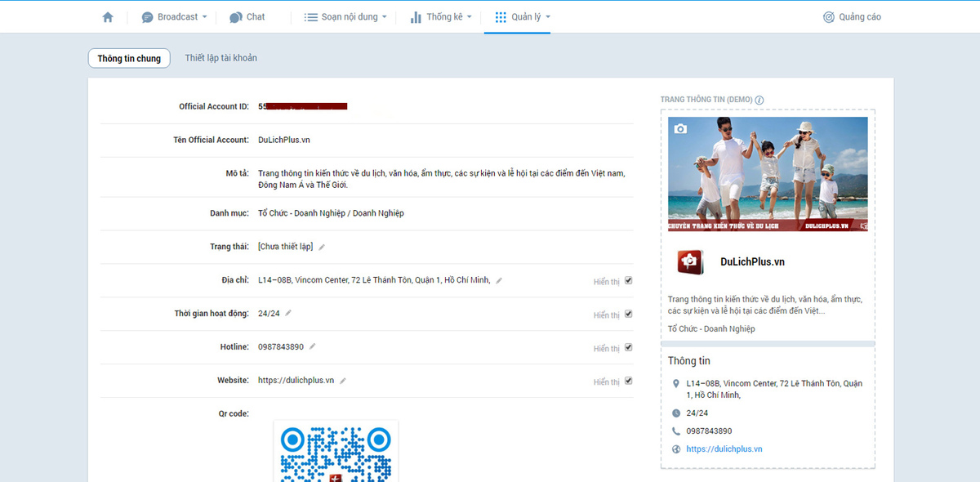Select the Thông tin chung tab
The width and height of the screenshot is (980, 482).
(x=129, y=58)
